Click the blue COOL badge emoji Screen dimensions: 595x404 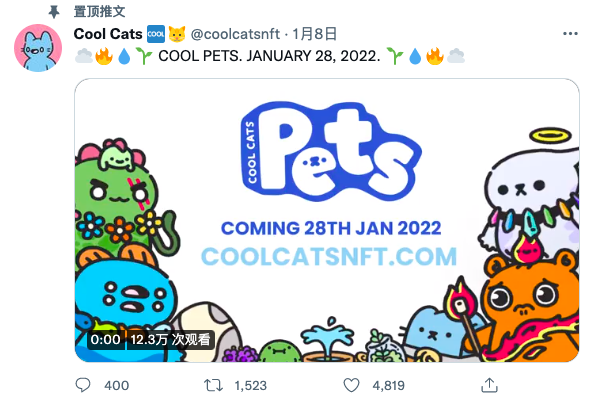pyautogui.click(x=156, y=34)
